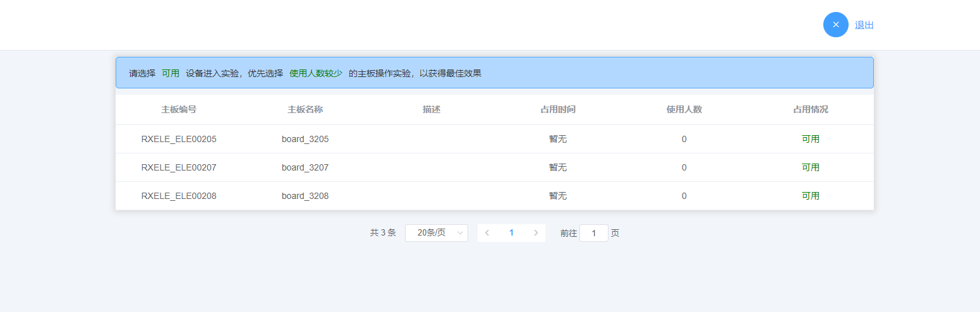Open the 20条/页 page size dropdown
This screenshot has height=312, width=980.
tap(436, 233)
